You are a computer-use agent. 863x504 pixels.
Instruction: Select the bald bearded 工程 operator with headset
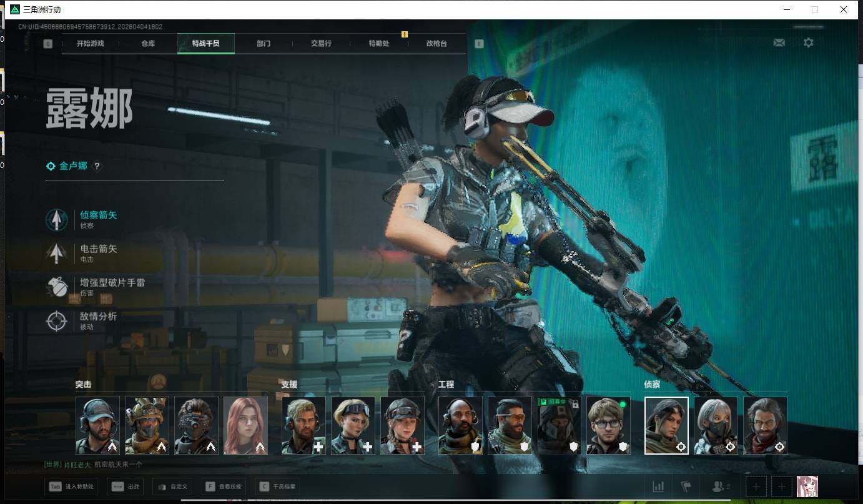pyautogui.click(x=460, y=425)
